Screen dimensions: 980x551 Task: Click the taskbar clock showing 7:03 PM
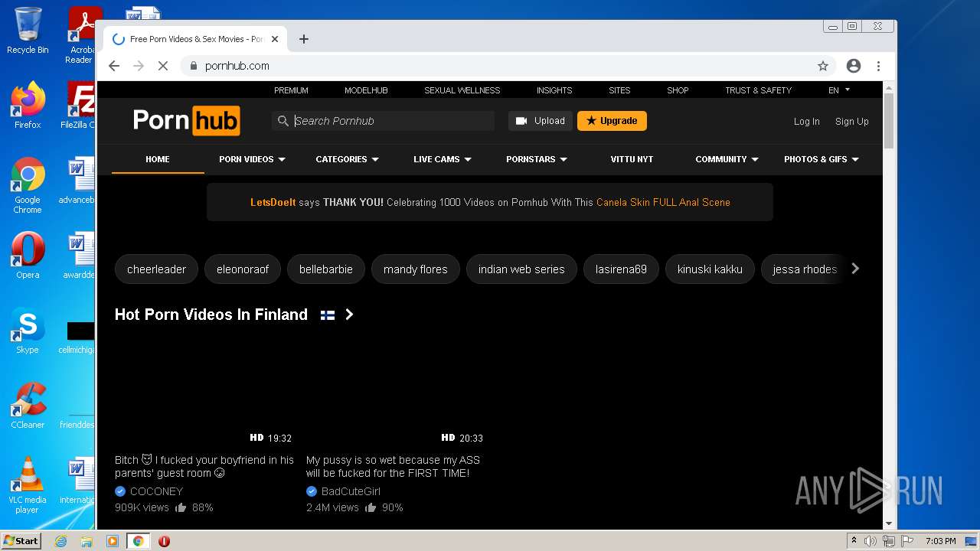pyautogui.click(x=941, y=541)
